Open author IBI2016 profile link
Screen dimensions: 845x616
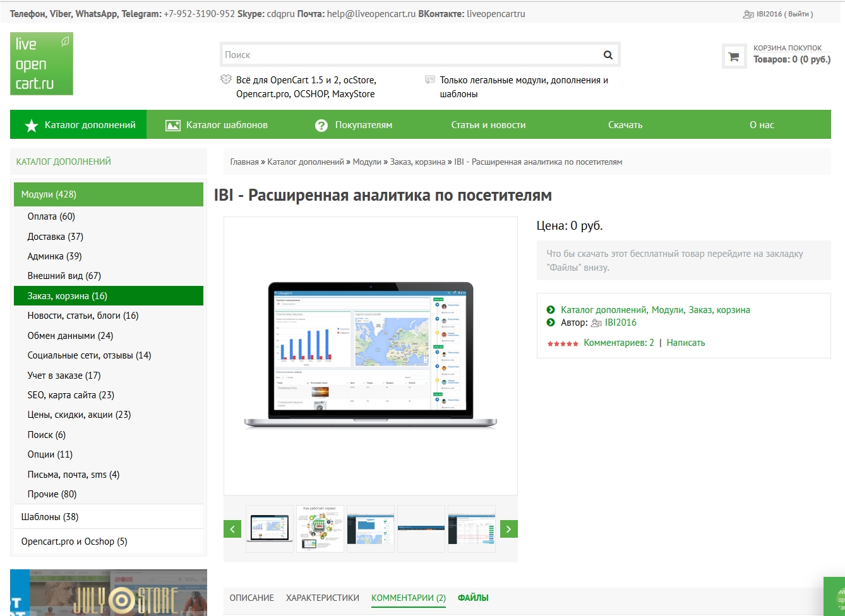click(x=620, y=323)
